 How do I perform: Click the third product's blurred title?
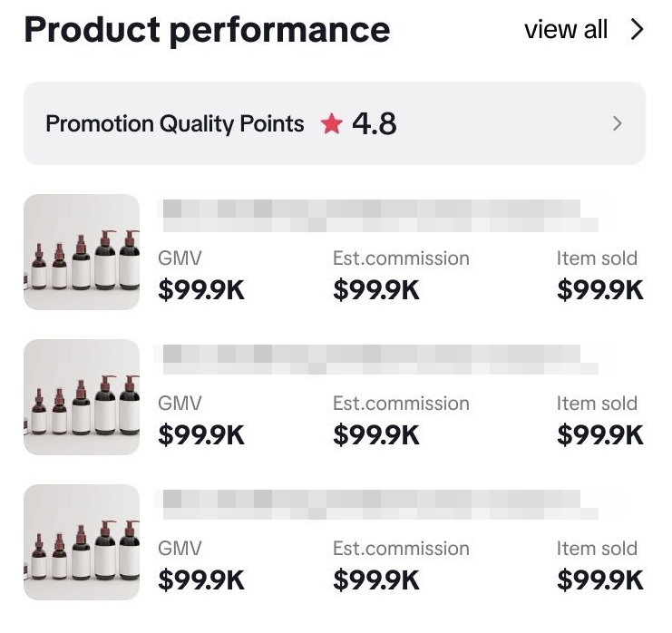376,502
